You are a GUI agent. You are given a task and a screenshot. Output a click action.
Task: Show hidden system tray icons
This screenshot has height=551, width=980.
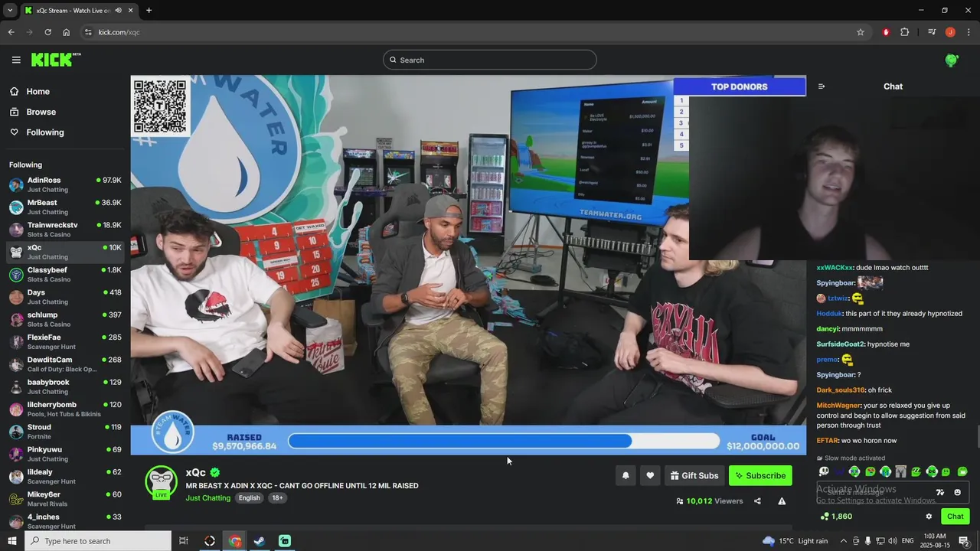tap(844, 541)
